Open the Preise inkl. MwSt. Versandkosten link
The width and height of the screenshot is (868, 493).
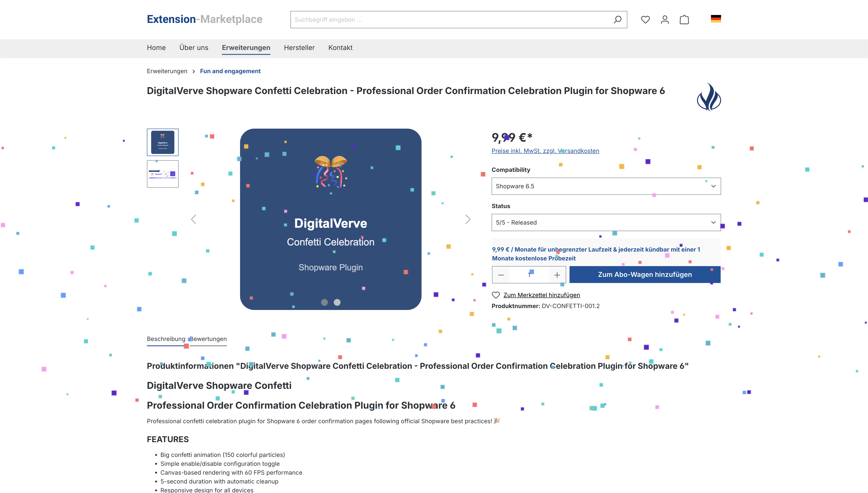tap(545, 151)
